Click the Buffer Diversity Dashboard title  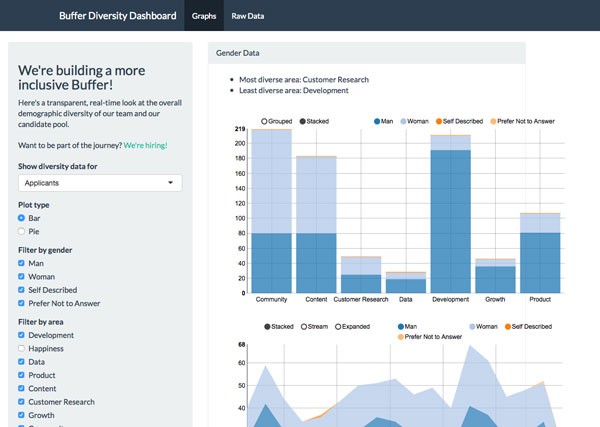tap(117, 16)
